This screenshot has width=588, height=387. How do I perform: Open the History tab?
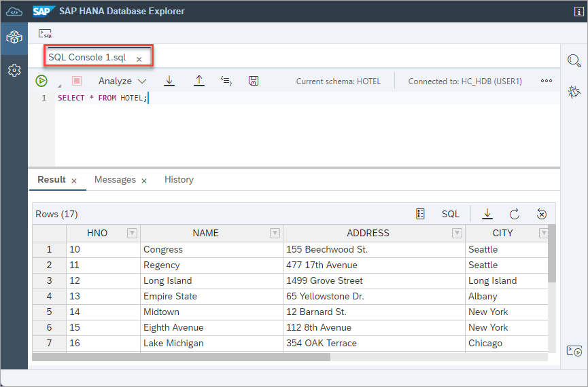click(179, 179)
